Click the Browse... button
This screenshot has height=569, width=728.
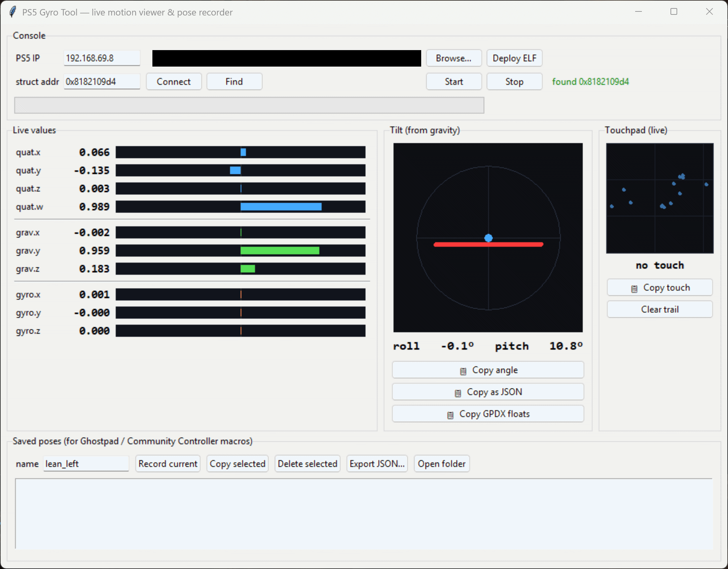click(454, 58)
